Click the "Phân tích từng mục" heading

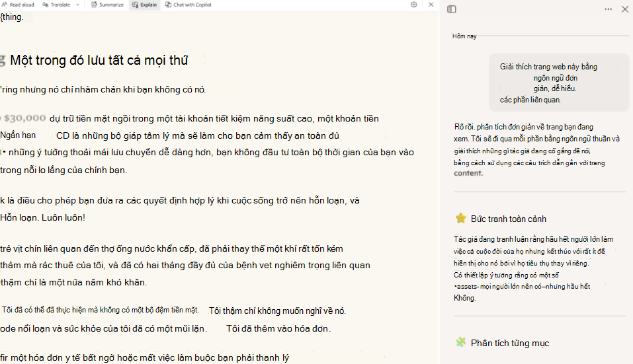[x=510, y=343]
